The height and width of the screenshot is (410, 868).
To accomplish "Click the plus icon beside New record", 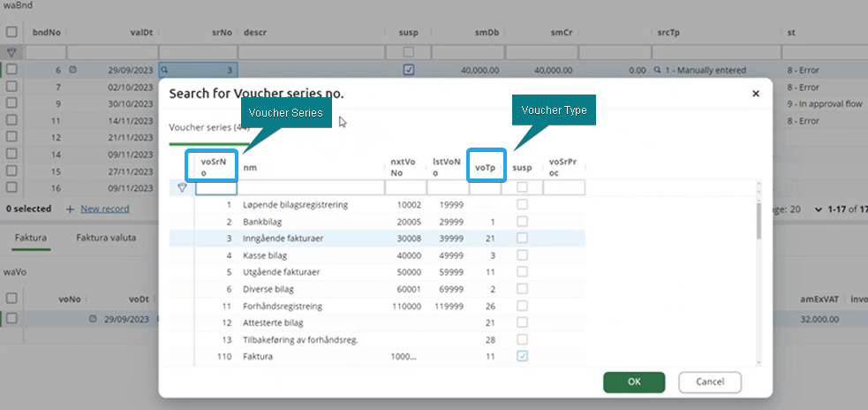I will 71,209.
